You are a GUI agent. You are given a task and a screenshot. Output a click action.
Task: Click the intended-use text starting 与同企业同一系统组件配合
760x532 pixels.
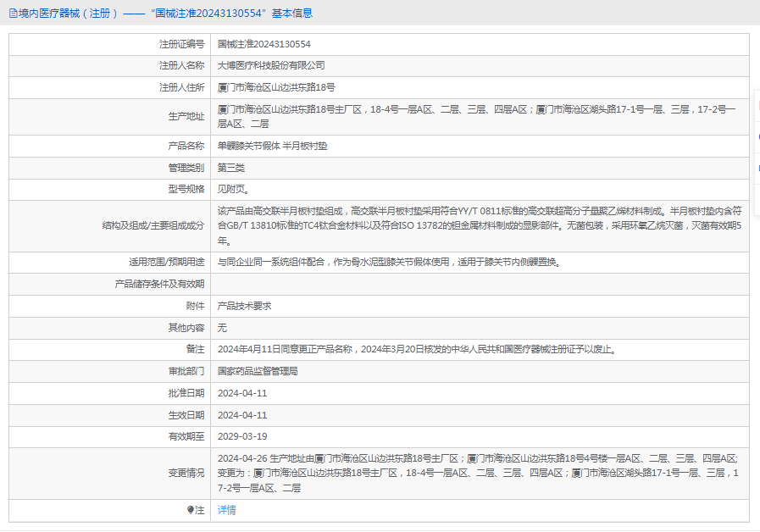coord(389,262)
